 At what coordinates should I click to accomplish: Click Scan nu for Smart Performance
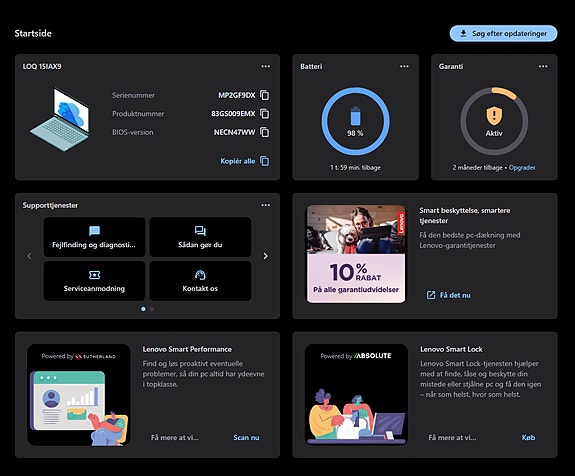point(246,437)
